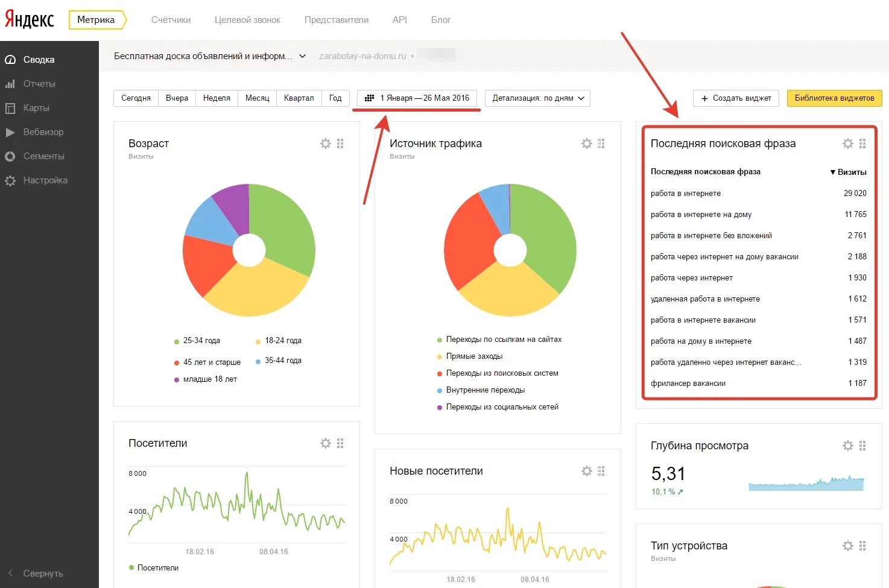
Task: Open the Сводка section in sidebar
Action: tap(39, 59)
